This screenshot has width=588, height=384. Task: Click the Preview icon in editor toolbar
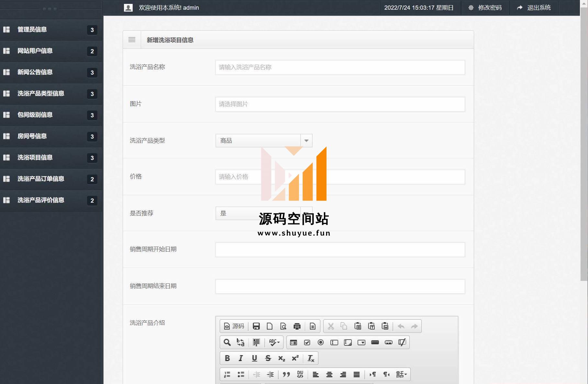(x=283, y=326)
